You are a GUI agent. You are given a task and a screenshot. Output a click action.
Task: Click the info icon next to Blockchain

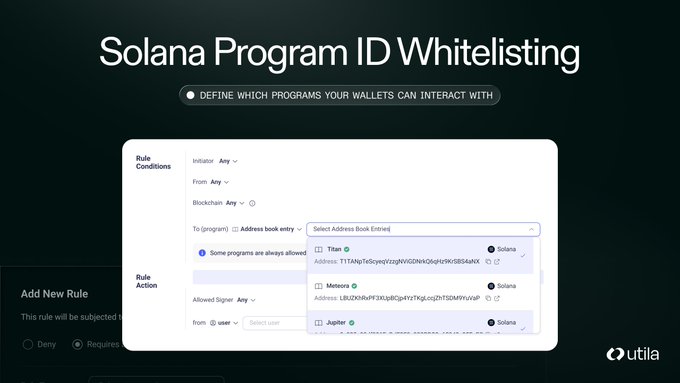pos(252,203)
